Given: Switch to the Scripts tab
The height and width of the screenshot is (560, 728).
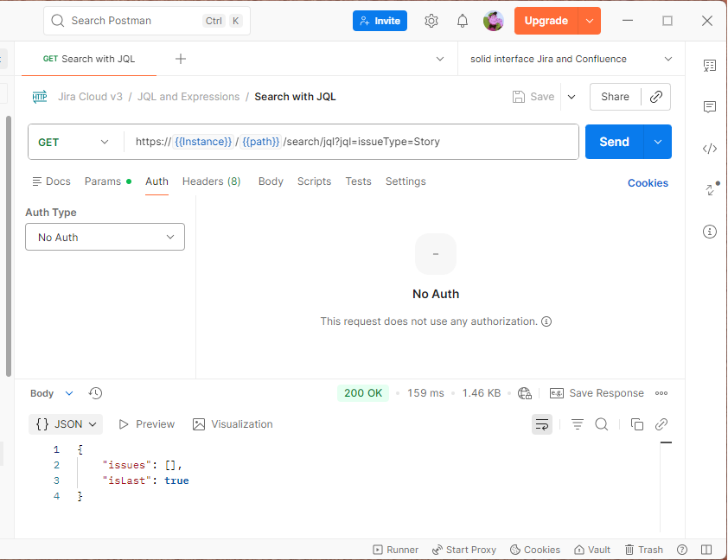Looking at the screenshot, I should [314, 181].
